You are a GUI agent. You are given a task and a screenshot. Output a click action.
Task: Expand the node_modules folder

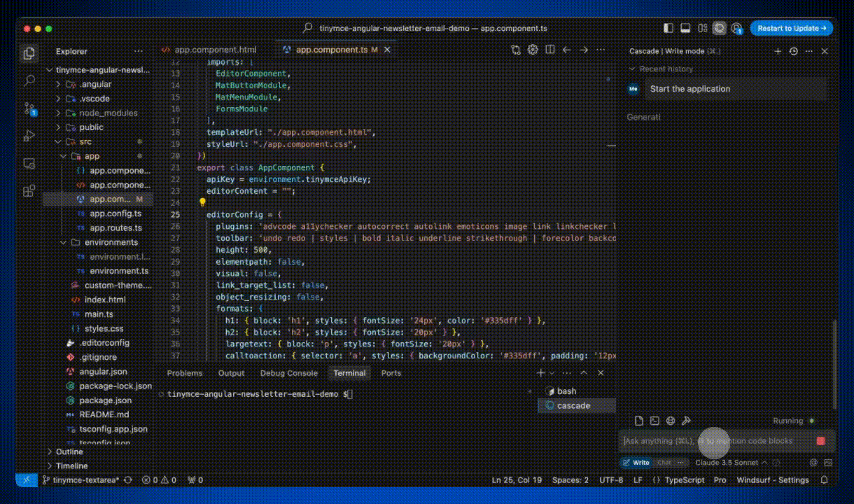108,113
